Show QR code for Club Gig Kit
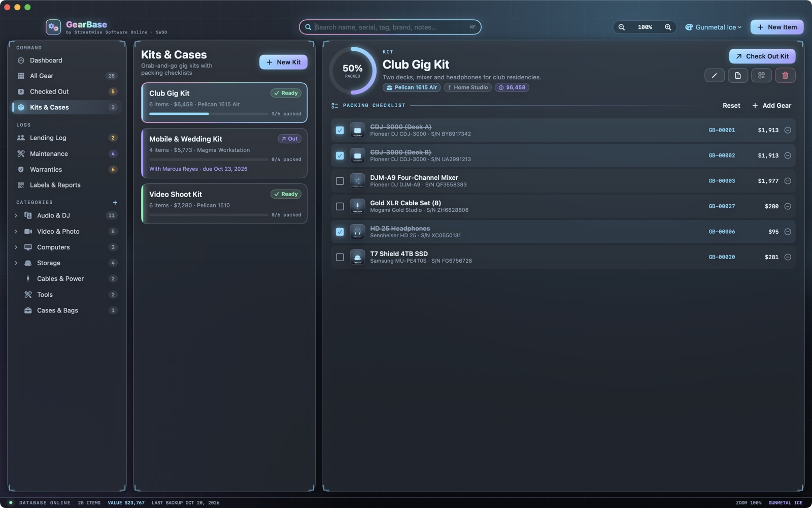The height and width of the screenshot is (508, 812). tap(761, 75)
